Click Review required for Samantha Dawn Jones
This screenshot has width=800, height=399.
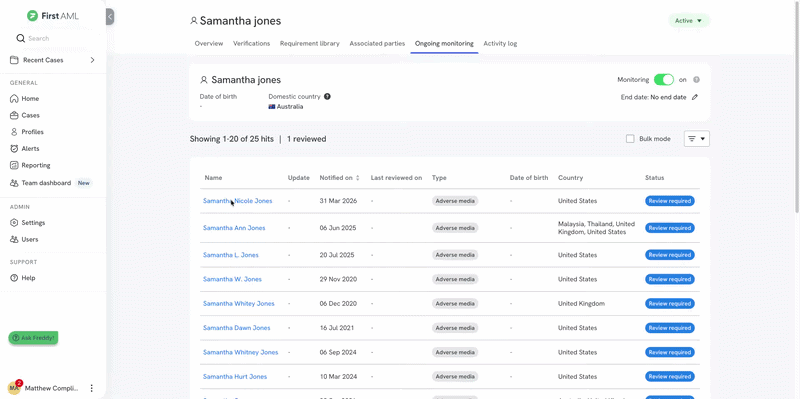(x=669, y=328)
